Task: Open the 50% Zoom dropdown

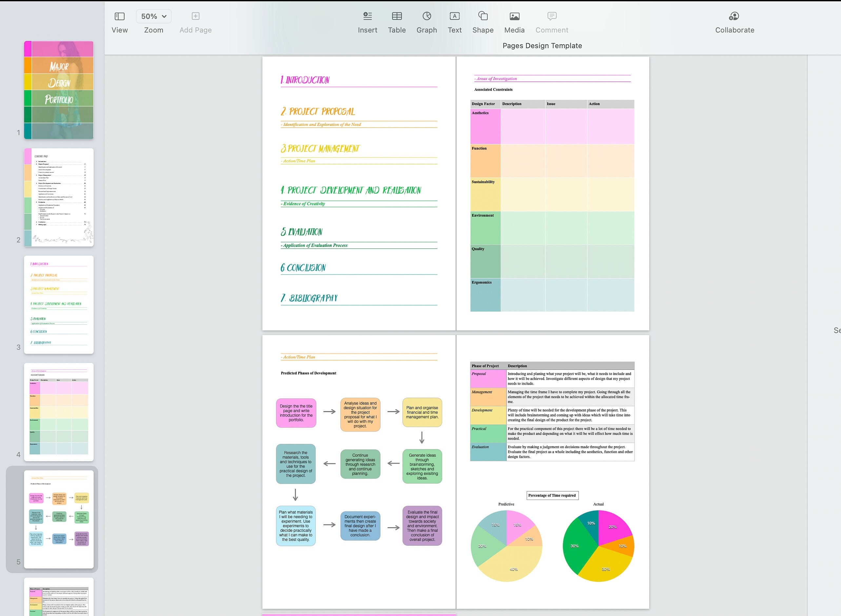Action: pyautogui.click(x=154, y=16)
